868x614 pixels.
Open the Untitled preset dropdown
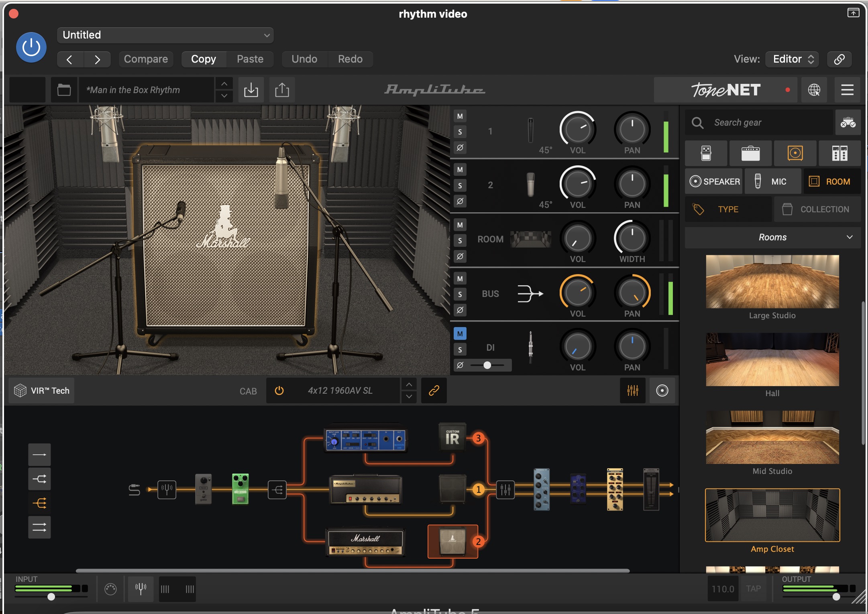click(x=165, y=35)
